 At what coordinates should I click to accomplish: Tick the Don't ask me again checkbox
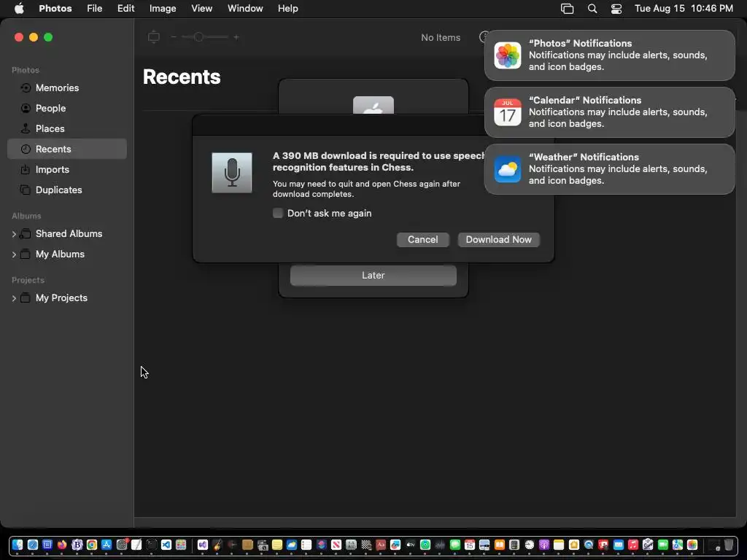point(278,213)
